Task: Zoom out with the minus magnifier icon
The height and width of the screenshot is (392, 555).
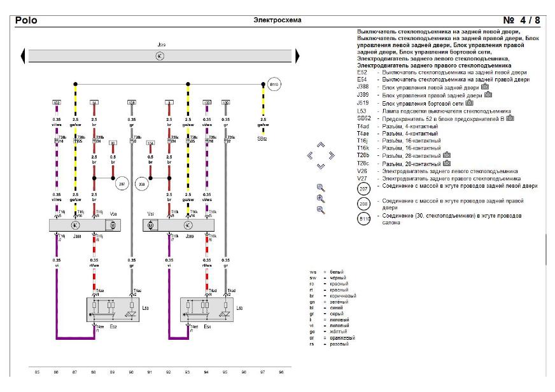Action: (321, 209)
